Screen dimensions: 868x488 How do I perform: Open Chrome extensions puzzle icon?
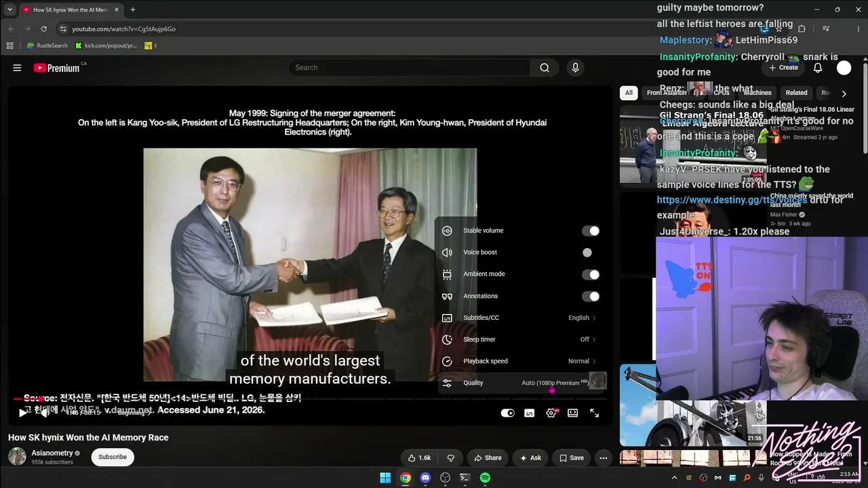[802, 29]
